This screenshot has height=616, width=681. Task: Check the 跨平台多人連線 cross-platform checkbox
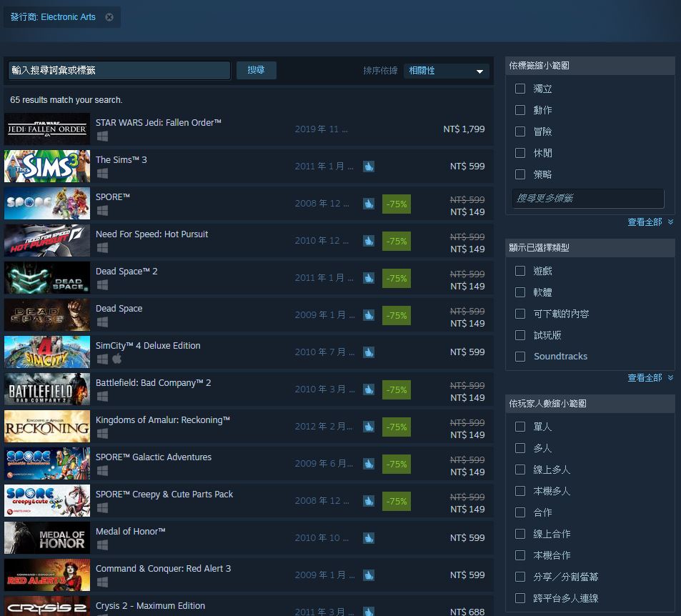point(520,597)
